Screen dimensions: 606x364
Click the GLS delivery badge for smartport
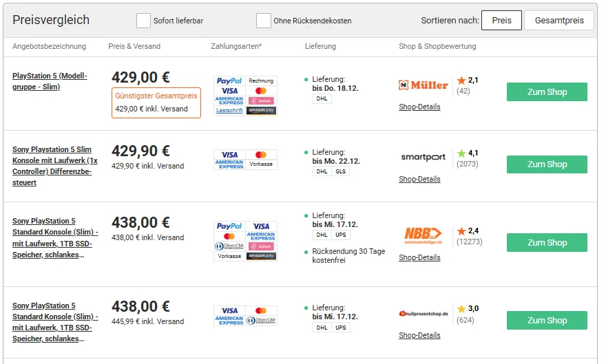point(340,171)
